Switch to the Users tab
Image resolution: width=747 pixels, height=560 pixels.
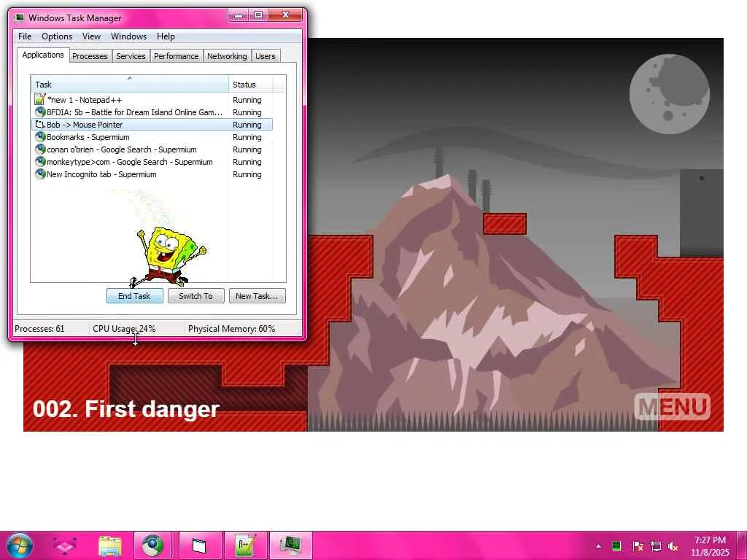pyautogui.click(x=266, y=56)
